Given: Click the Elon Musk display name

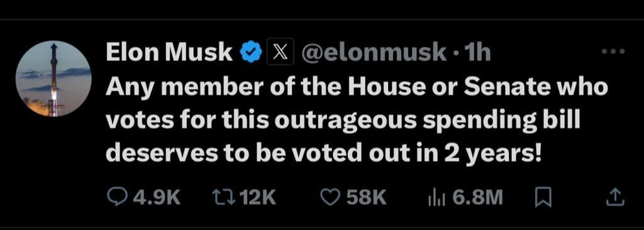Looking at the screenshot, I should 169,52.
